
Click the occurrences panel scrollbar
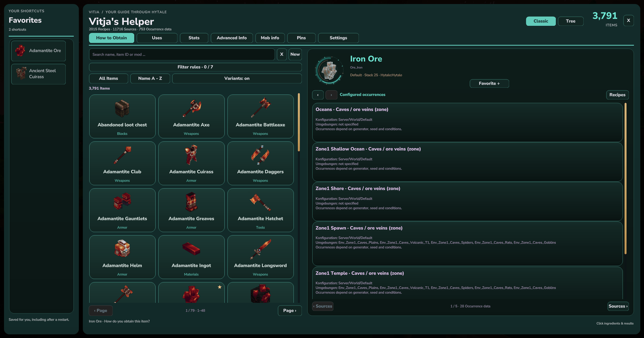coord(626,179)
